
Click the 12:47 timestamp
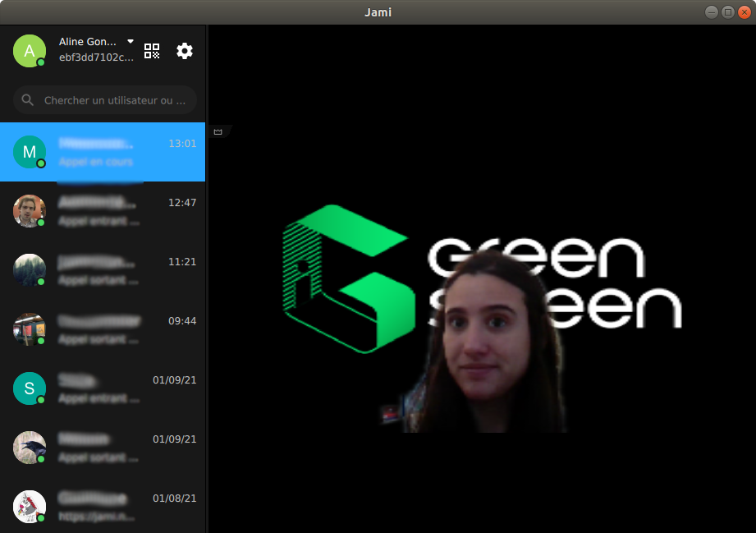click(182, 203)
